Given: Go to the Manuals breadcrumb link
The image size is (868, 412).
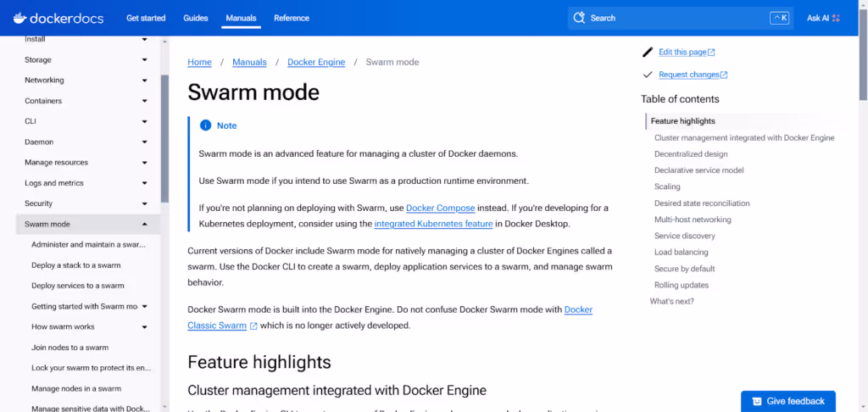Looking at the screenshot, I should (x=249, y=62).
